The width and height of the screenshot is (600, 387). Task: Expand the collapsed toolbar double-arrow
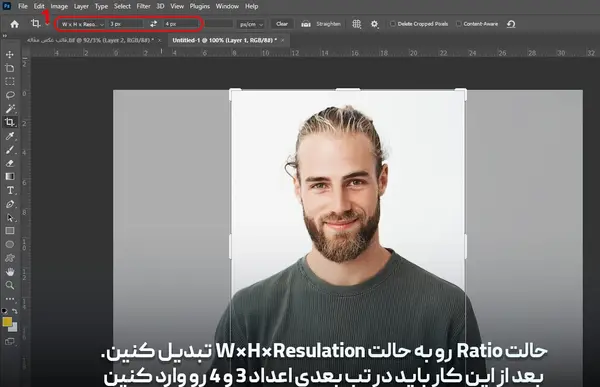tap(5, 36)
